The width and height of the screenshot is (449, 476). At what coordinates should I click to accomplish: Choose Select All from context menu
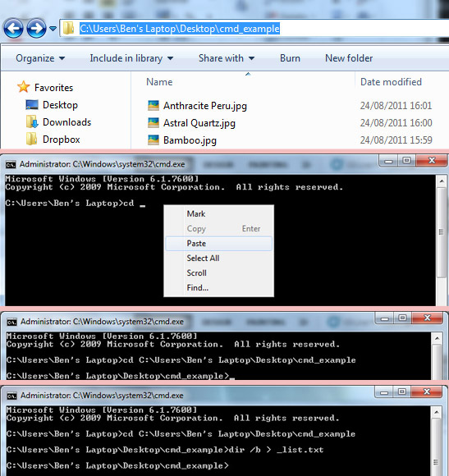point(218,259)
